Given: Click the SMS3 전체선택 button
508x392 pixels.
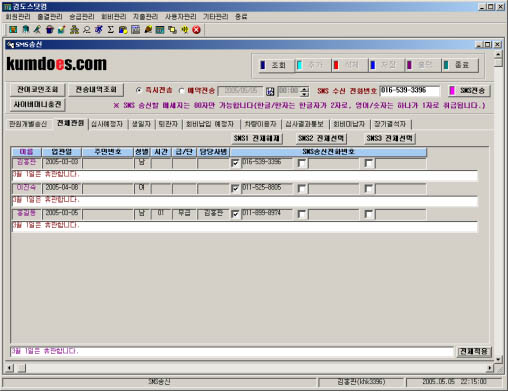Looking at the screenshot, I should 390,138.
